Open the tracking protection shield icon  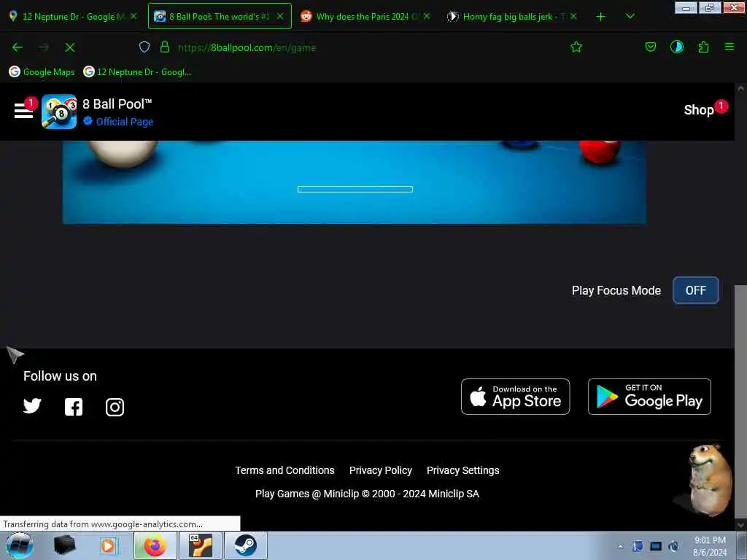click(144, 47)
